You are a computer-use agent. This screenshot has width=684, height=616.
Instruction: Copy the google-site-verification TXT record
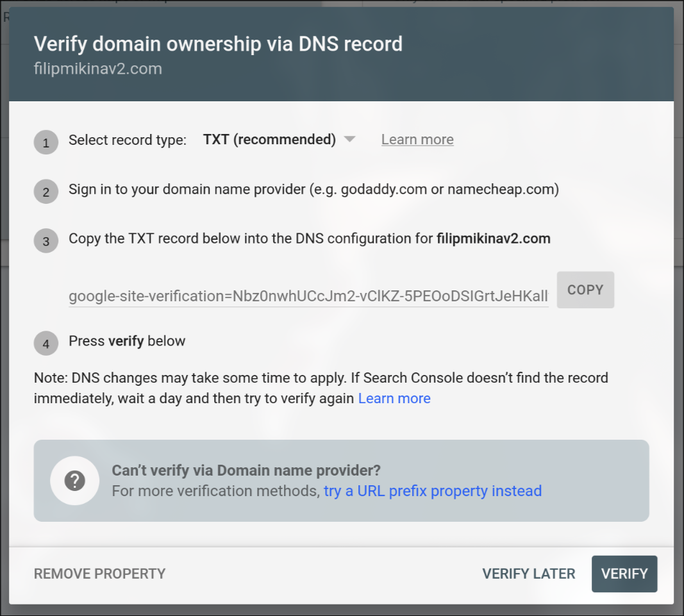point(585,289)
